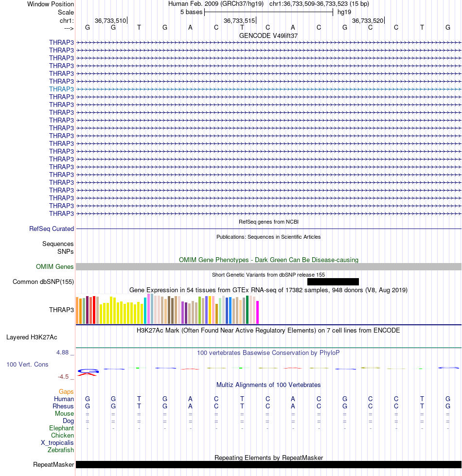Click the RepeatMasker track label
Image resolution: width=462 pixels, height=476 pixels.
(x=53, y=465)
